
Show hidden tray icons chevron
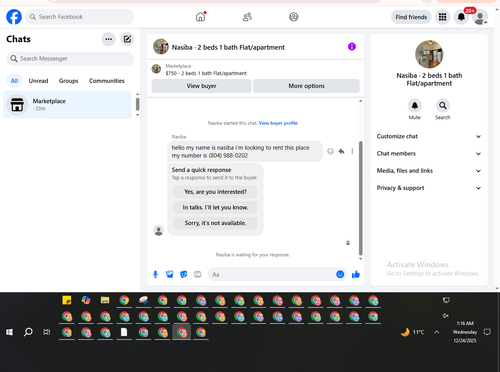[x=437, y=332]
